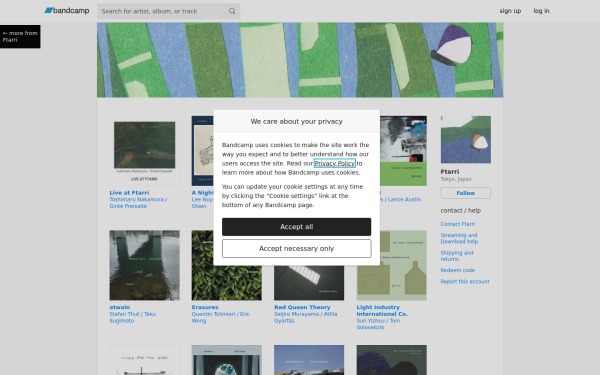Click 'Light Industry International Co.' title link

382,310
